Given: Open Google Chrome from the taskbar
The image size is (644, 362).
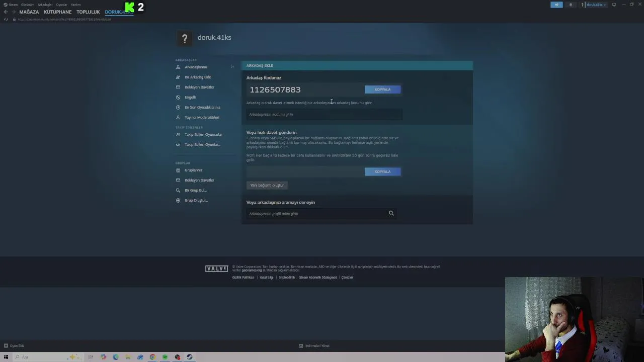Looking at the screenshot, I should click(x=152, y=357).
